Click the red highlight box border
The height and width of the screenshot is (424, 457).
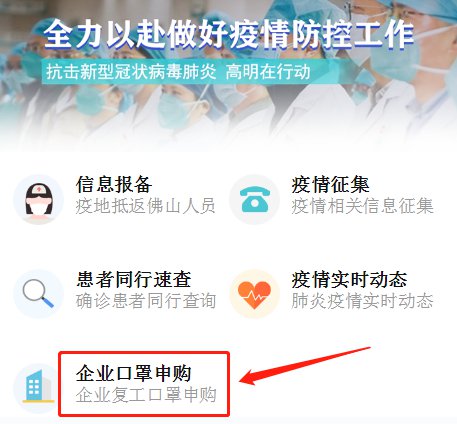click(x=144, y=353)
